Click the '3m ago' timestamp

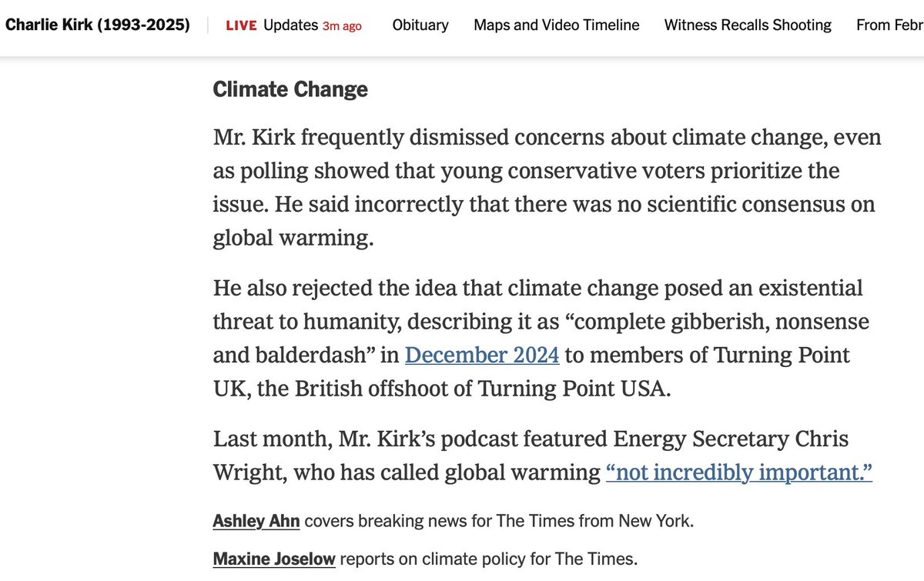pos(342,25)
